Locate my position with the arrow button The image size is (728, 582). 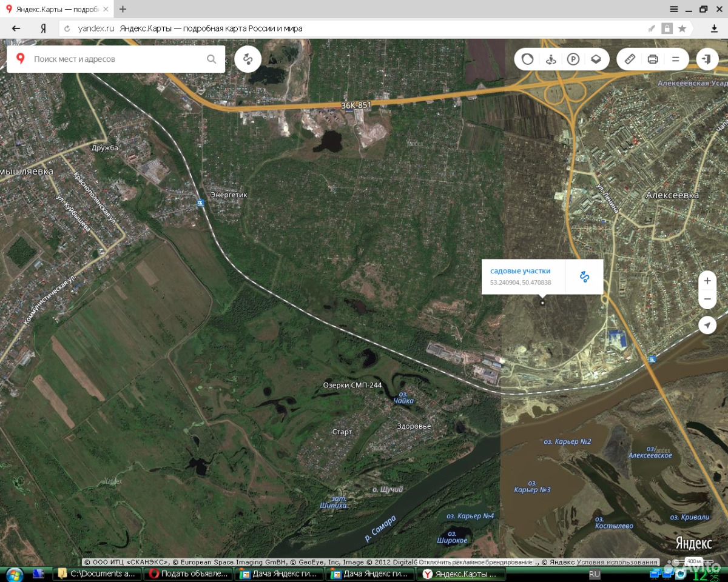tap(707, 326)
